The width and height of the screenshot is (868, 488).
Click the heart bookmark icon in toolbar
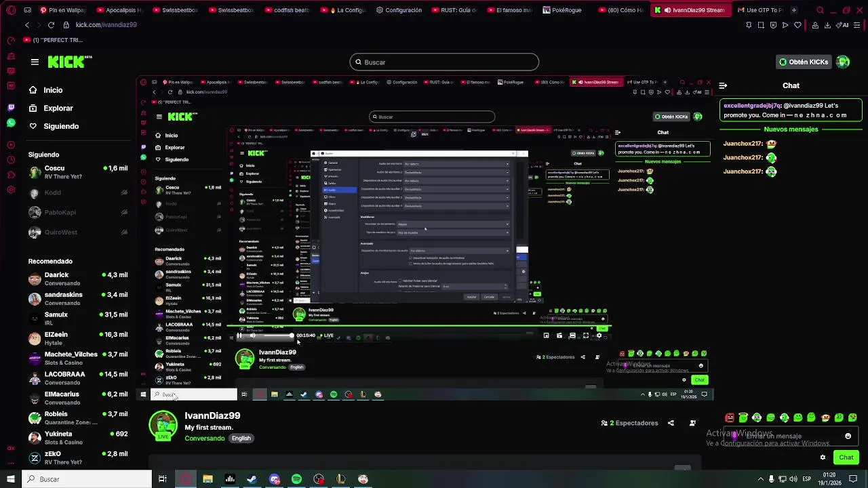tap(797, 25)
